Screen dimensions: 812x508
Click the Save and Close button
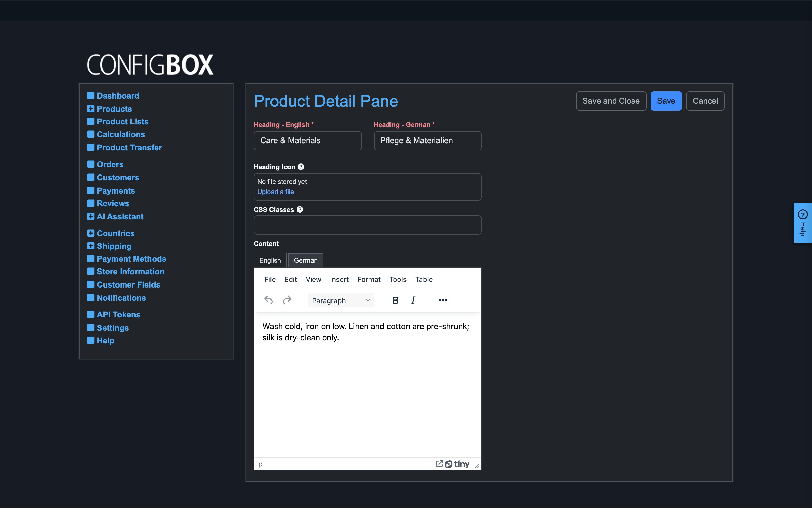tap(611, 101)
